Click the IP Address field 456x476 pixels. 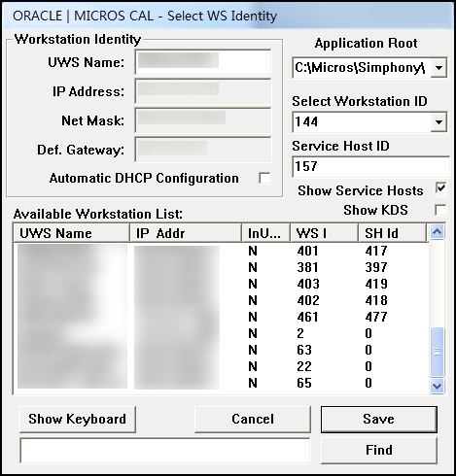pyautogui.click(x=203, y=91)
